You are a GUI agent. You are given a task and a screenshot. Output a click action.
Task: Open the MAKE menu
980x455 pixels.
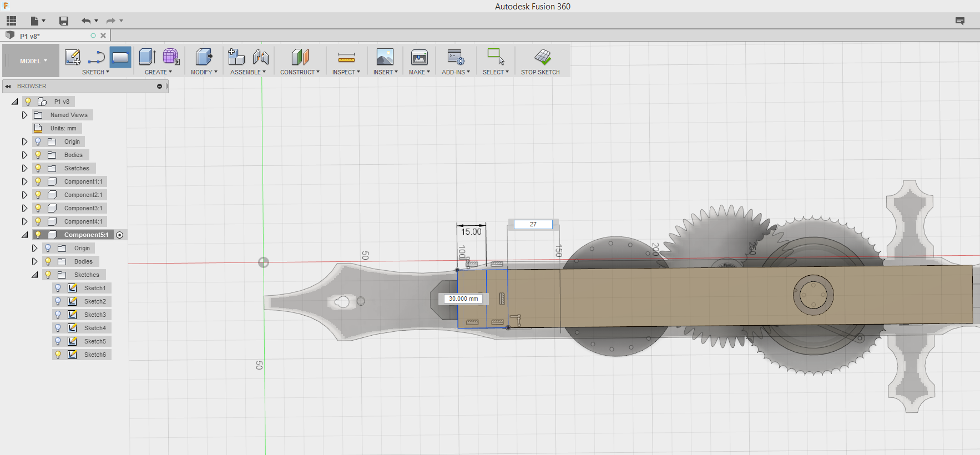(420, 72)
